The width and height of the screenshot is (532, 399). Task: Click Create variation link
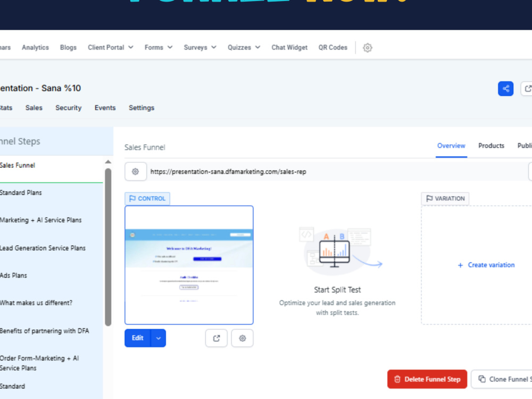tap(486, 265)
